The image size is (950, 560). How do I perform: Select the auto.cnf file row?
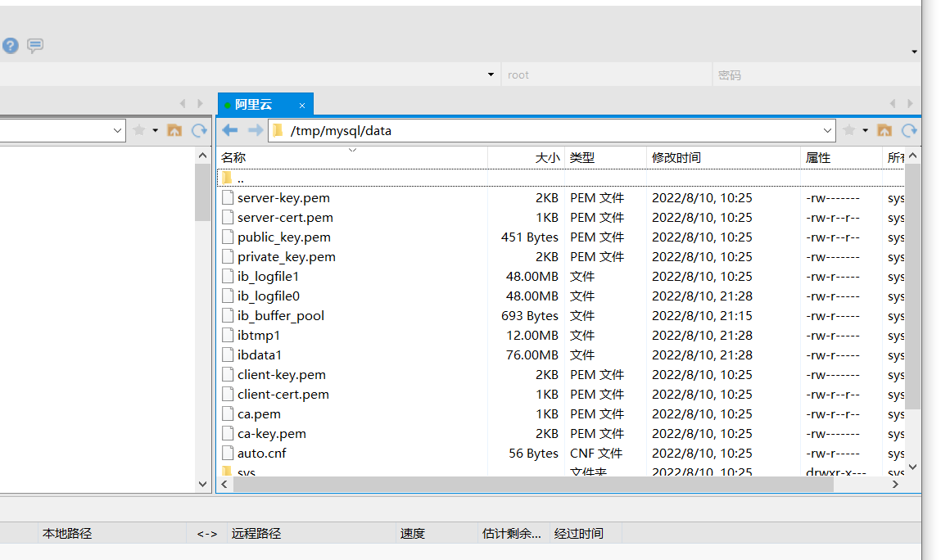point(262,454)
